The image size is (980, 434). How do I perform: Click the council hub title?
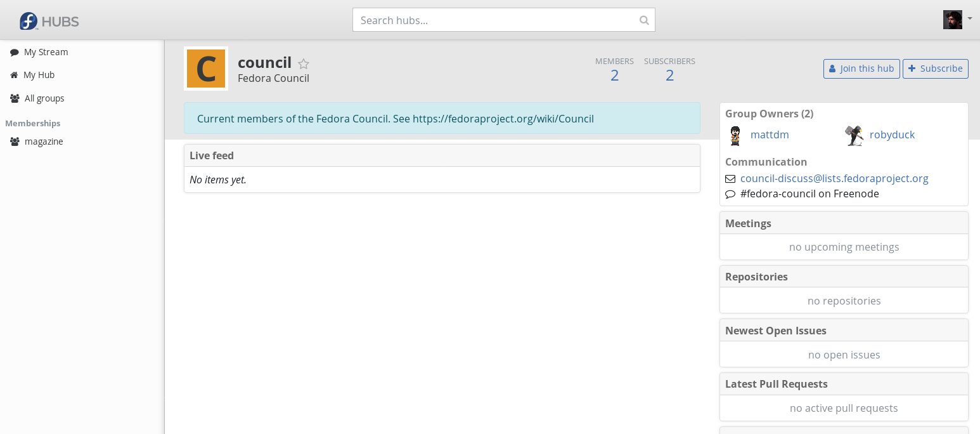(264, 62)
